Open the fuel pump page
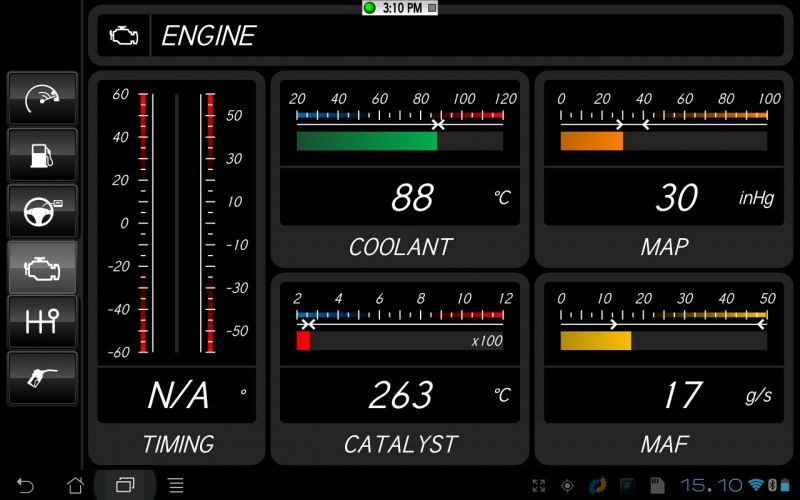800x500 pixels. tap(42, 154)
